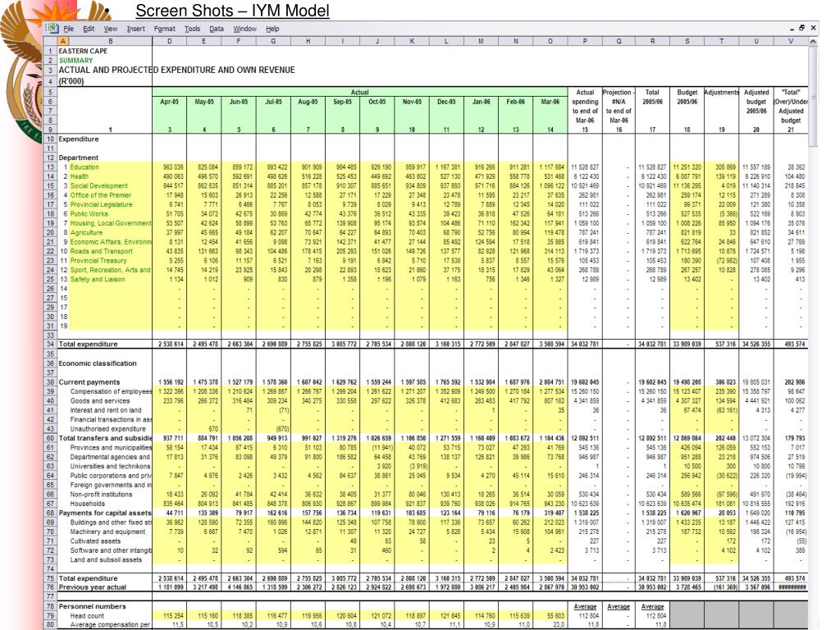Image resolution: width=840 pixels, height=630 pixels.
Task: Click the Unauthorised expenditure row label
Action: [107, 428]
